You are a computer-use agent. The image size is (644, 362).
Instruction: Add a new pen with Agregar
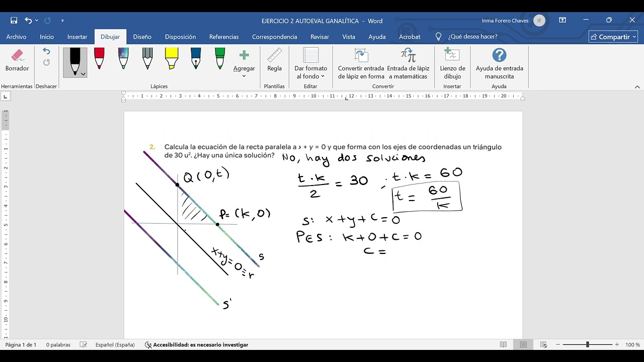point(244,63)
